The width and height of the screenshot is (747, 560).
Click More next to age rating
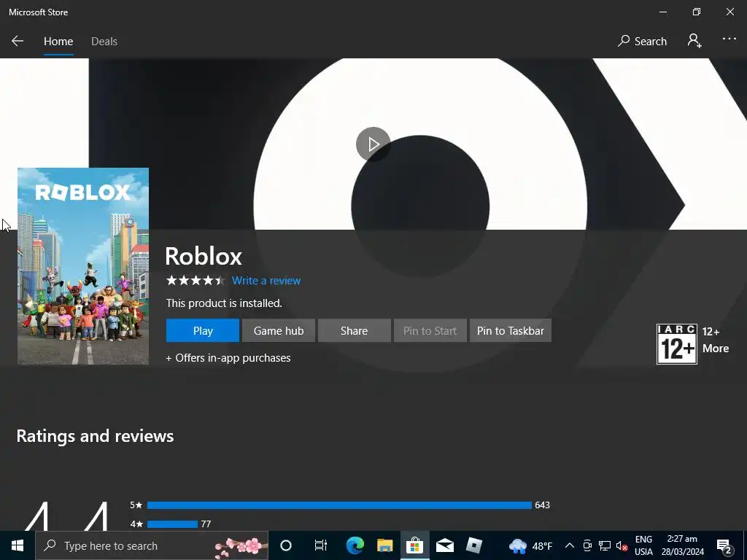pyautogui.click(x=716, y=348)
